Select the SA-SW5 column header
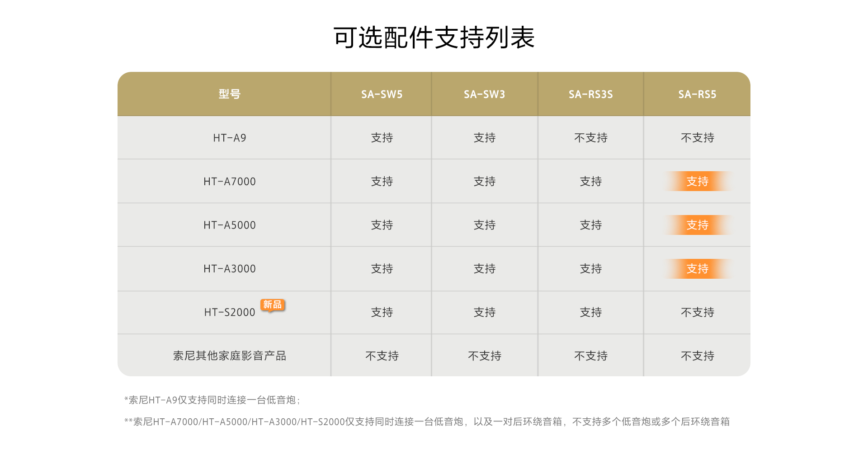Screen dimensions: 868x468 pyautogui.click(x=382, y=94)
